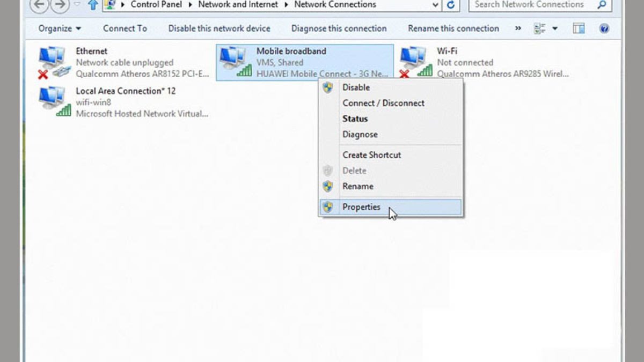Open the Organize dropdown
Screen dimensions: 644x362
[59, 28]
